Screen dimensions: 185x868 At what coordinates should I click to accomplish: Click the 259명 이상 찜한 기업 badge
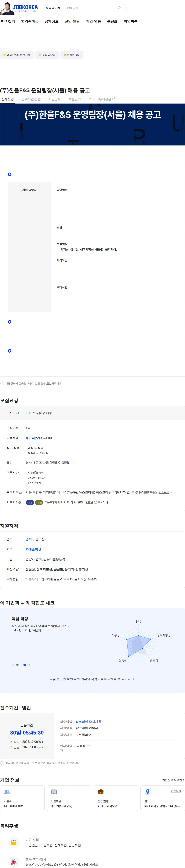click(17, 55)
